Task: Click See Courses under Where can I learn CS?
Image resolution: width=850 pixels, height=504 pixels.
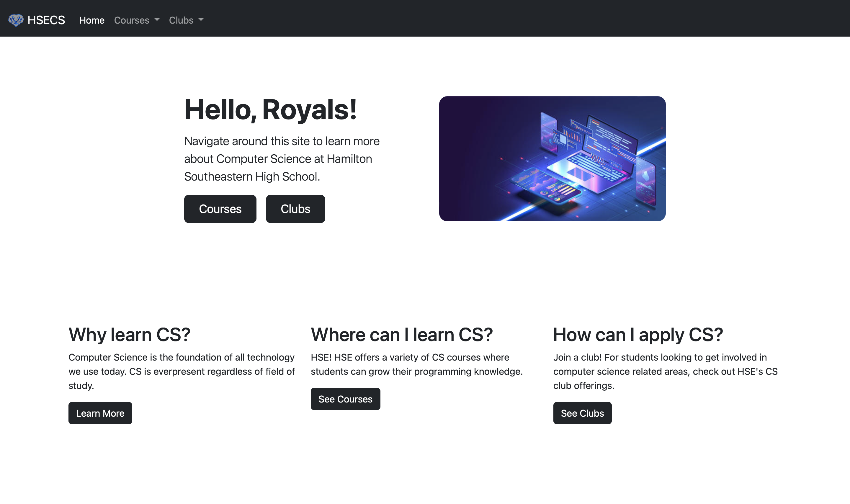Action: pos(345,399)
